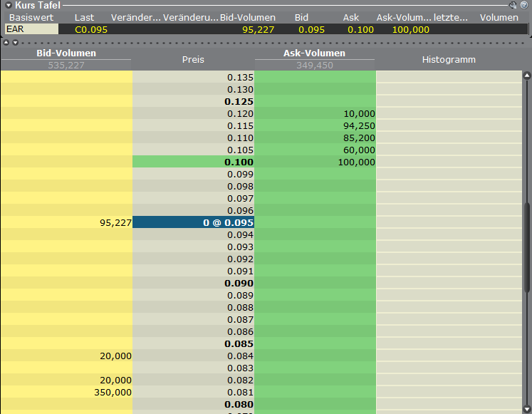
Task: Click the green 0.100 ask price cell
Action: coord(193,162)
